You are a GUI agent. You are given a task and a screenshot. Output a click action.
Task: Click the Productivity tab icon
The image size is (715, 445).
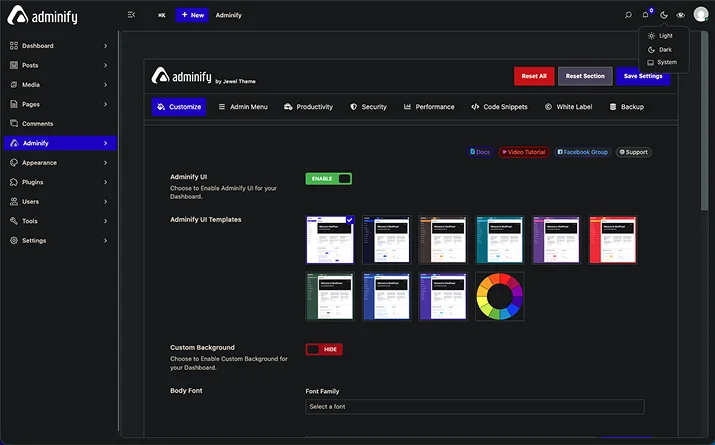pyautogui.click(x=288, y=107)
